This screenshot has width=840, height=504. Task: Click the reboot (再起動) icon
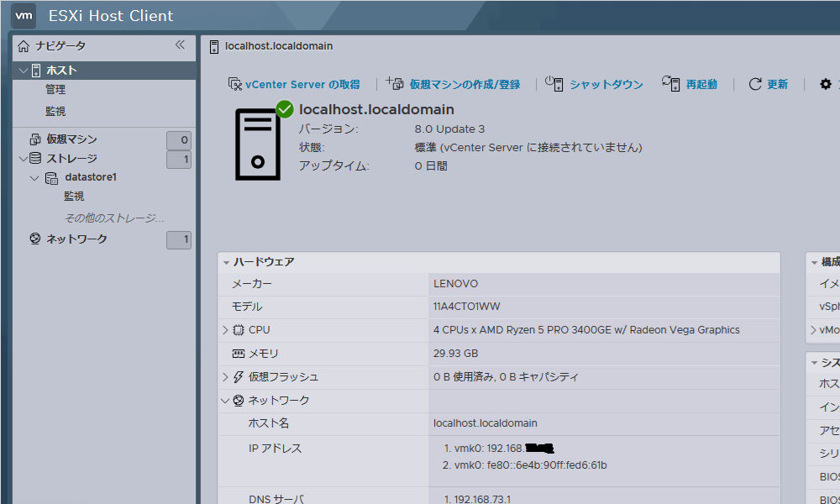click(670, 83)
